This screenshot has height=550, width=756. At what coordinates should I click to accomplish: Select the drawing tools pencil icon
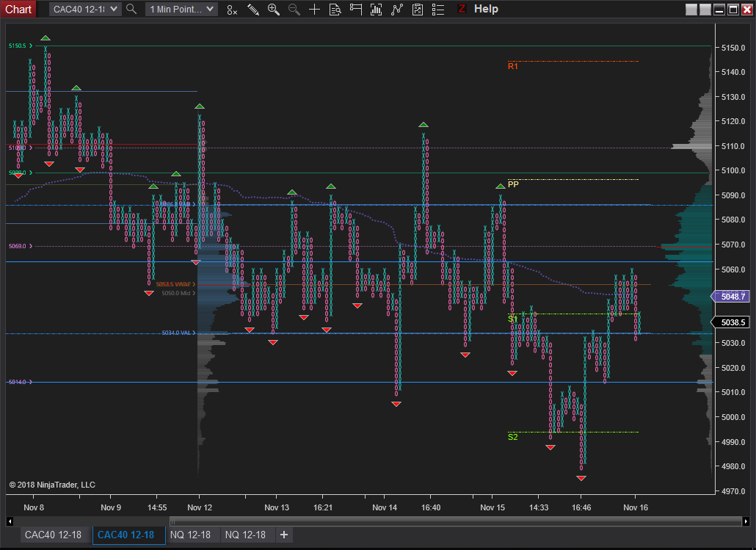[253, 10]
